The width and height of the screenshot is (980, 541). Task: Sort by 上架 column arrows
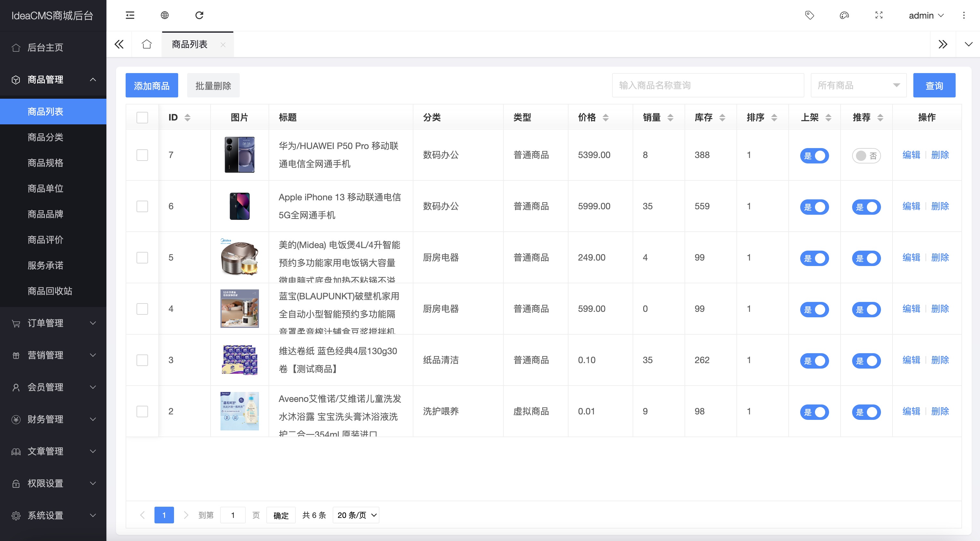tap(828, 118)
